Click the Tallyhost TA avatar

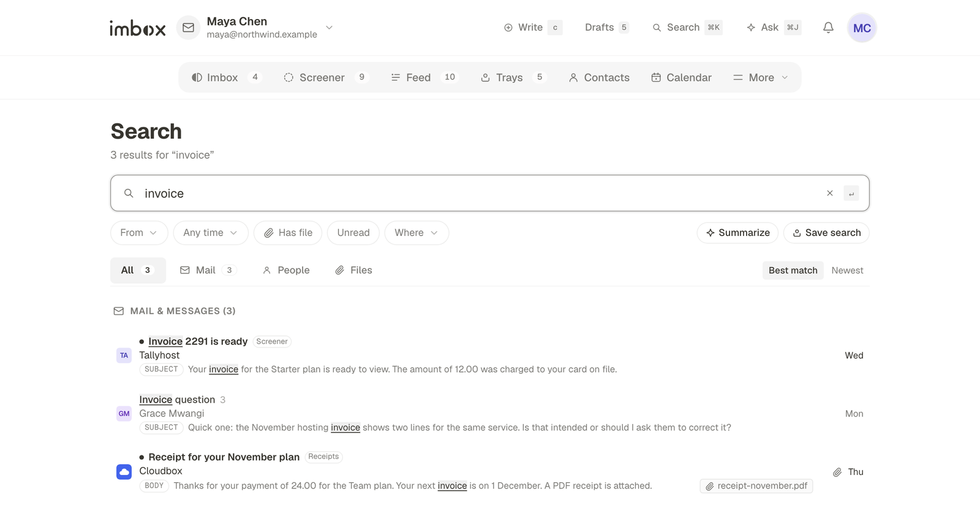tap(124, 355)
